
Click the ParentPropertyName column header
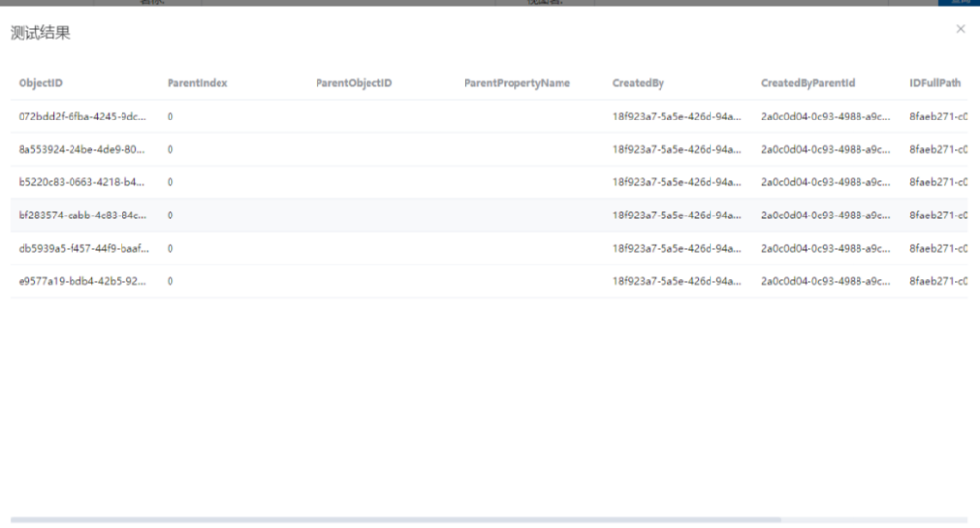click(516, 83)
